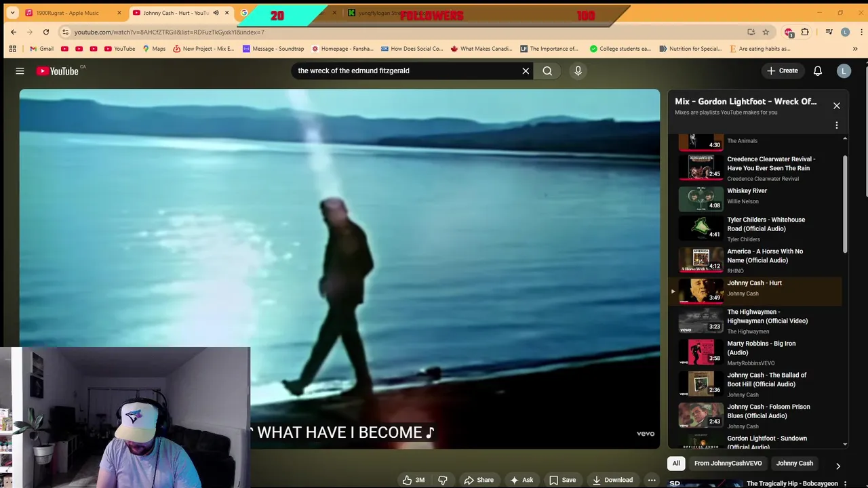The image size is (868, 488).
Task: Close the Mix playlist panel
Action: (x=837, y=106)
